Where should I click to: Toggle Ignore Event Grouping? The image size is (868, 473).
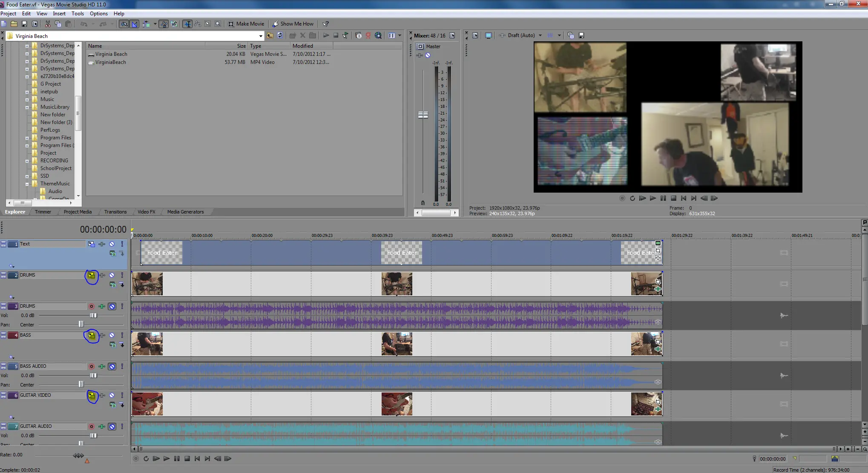[174, 24]
